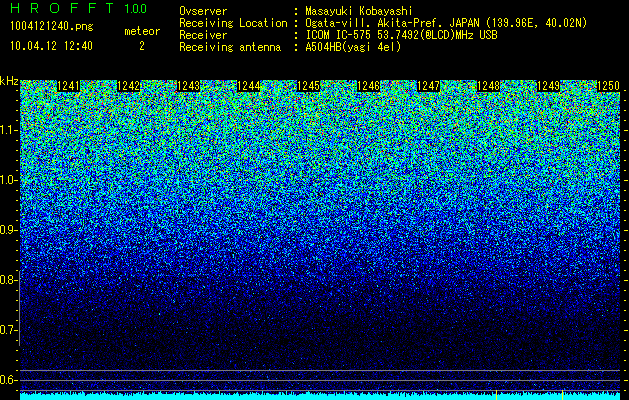Click the 1244 time marker
The width and height of the screenshot is (629, 400).
tap(249, 86)
